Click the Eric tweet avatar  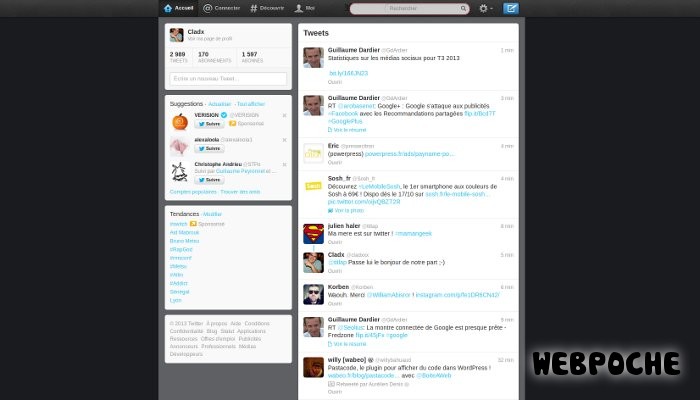pos(313,154)
